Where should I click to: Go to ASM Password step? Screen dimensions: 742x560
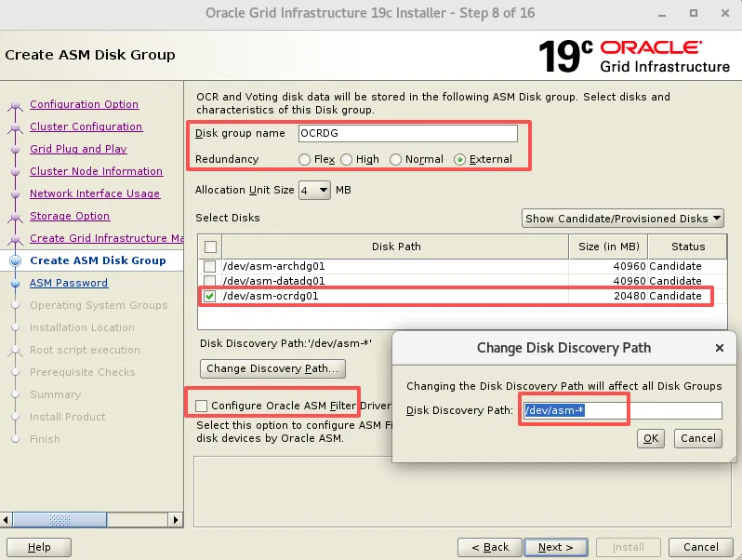[69, 283]
